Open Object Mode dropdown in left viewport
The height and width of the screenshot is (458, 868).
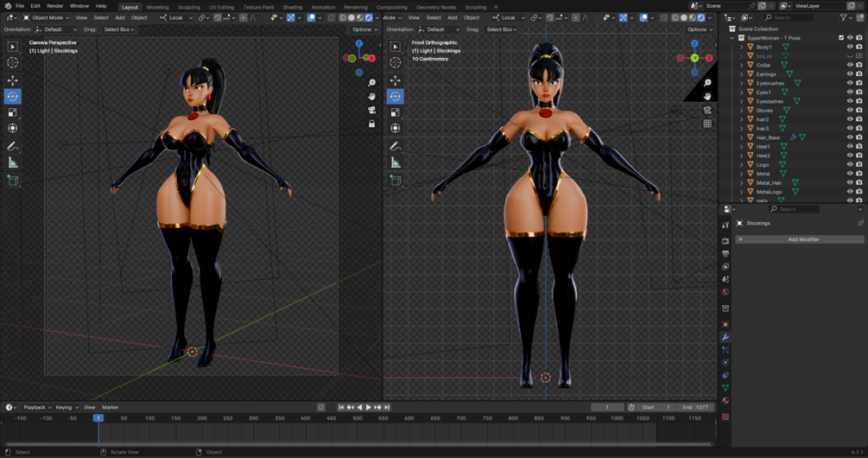tap(47, 18)
